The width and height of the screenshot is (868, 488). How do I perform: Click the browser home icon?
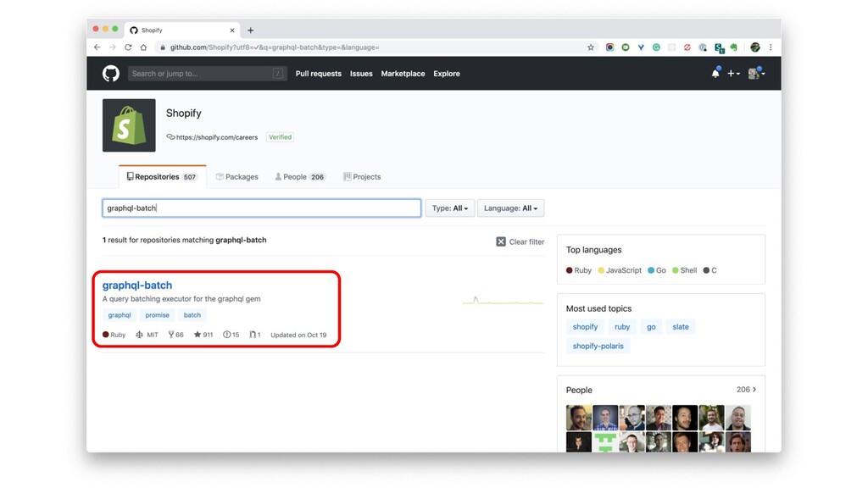coord(143,47)
